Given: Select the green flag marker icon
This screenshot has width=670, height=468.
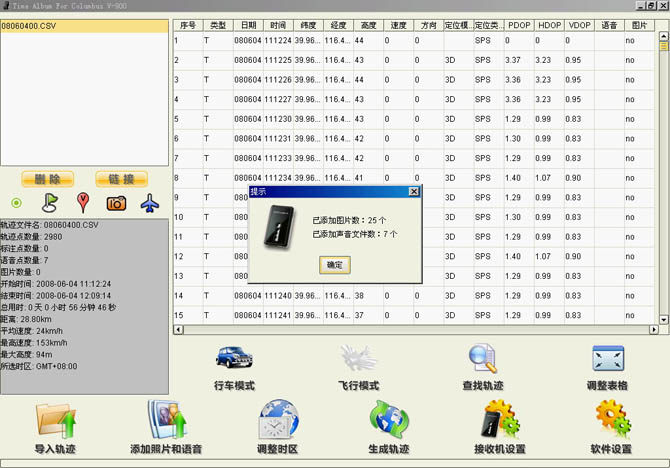Looking at the screenshot, I should tap(50, 203).
